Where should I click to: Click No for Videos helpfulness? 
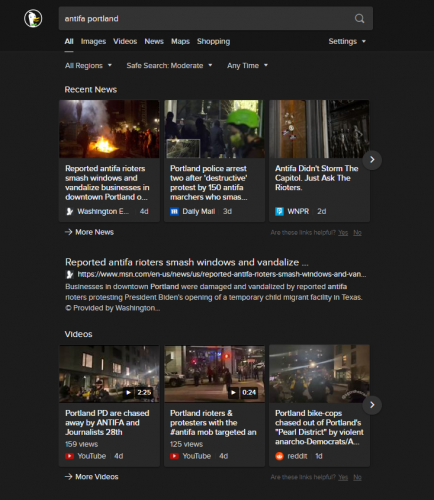point(357,477)
